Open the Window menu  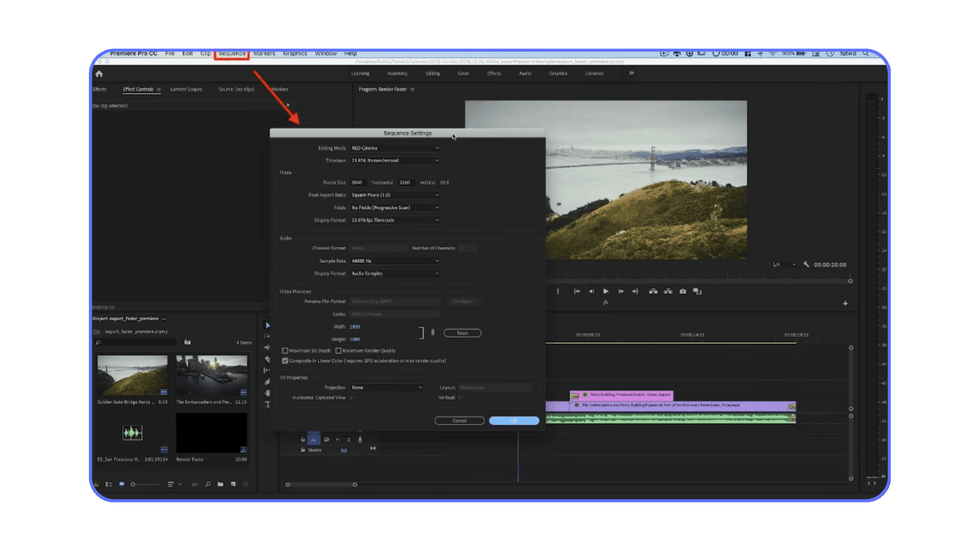(326, 54)
